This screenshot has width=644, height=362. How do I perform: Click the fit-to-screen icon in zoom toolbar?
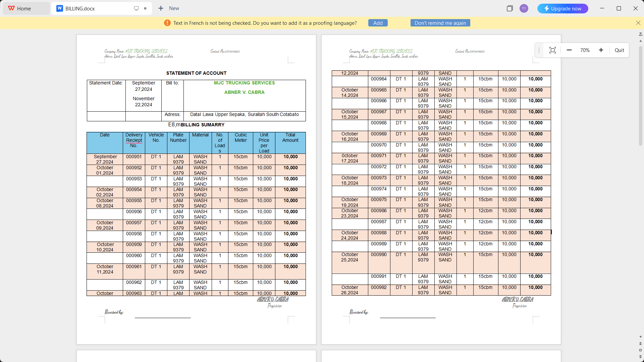click(x=552, y=50)
